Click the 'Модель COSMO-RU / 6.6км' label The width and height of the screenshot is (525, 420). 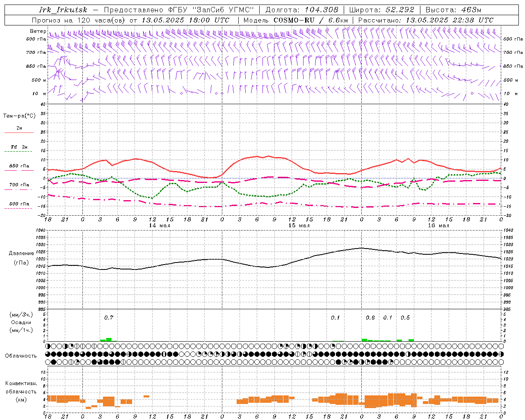tap(296, 20)
